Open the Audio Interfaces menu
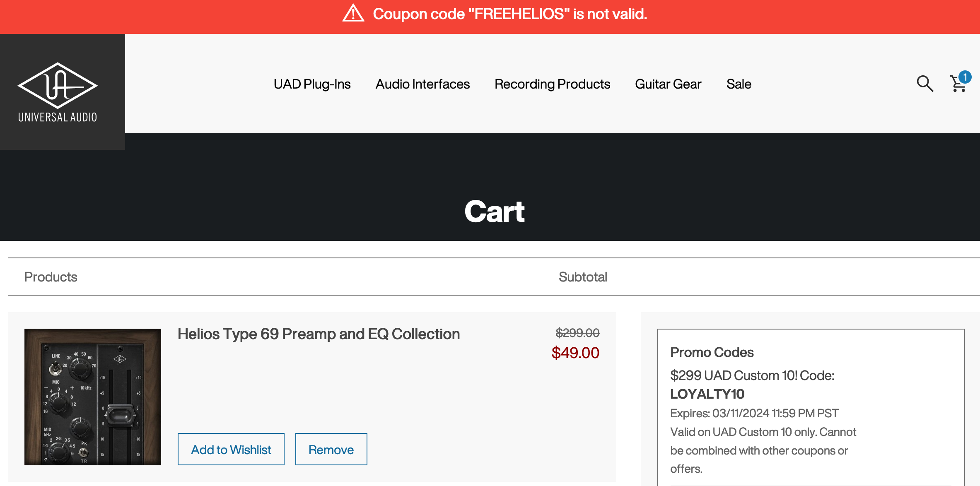This screenshot has height=486, width=980. (x=422, y=84)
